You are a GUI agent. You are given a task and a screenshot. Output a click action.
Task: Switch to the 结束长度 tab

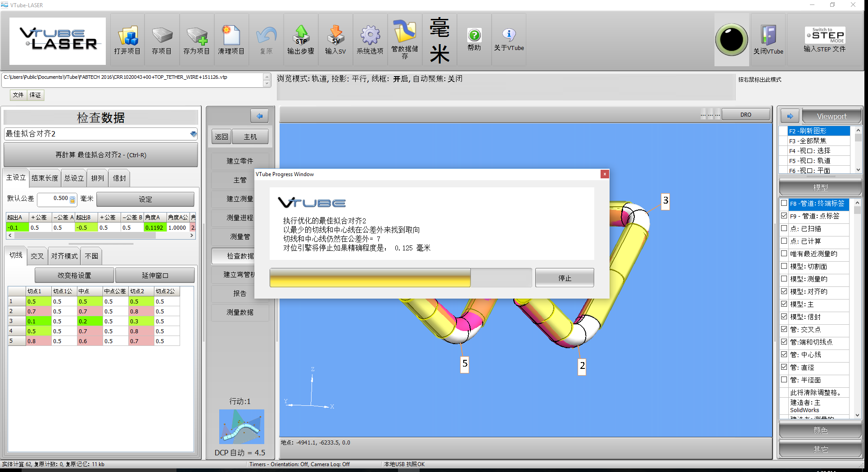click(x=45, y=178)
